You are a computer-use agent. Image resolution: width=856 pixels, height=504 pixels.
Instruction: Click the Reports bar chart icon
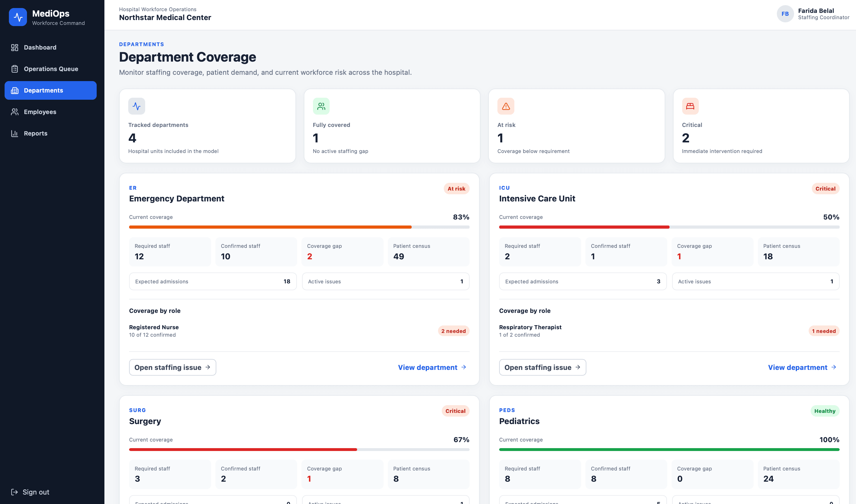15,134
